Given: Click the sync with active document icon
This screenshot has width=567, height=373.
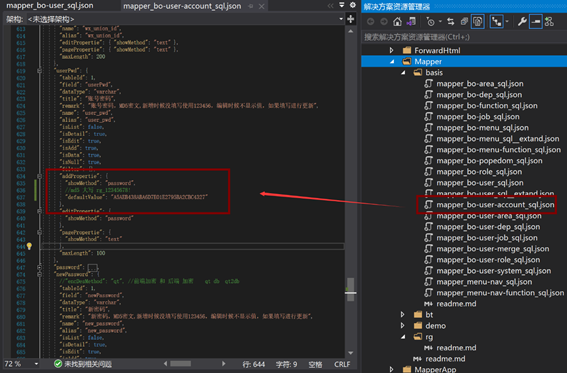Looking at the screenshot, I should (451, 22).
